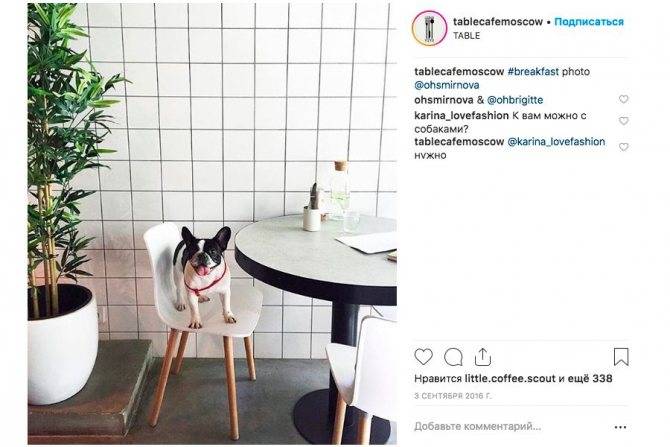Like the post with the heart icon
The height and width of the screenshot is (447, 670).
[x=423, y=357]
